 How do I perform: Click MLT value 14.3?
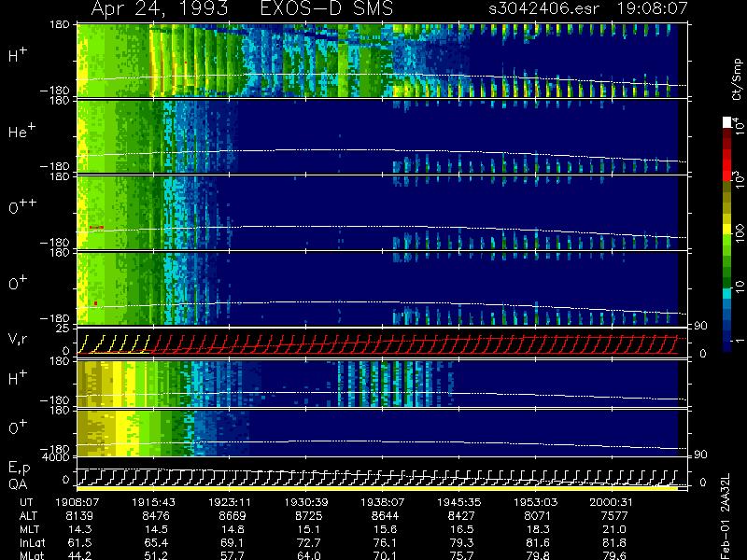click(79, 529)
